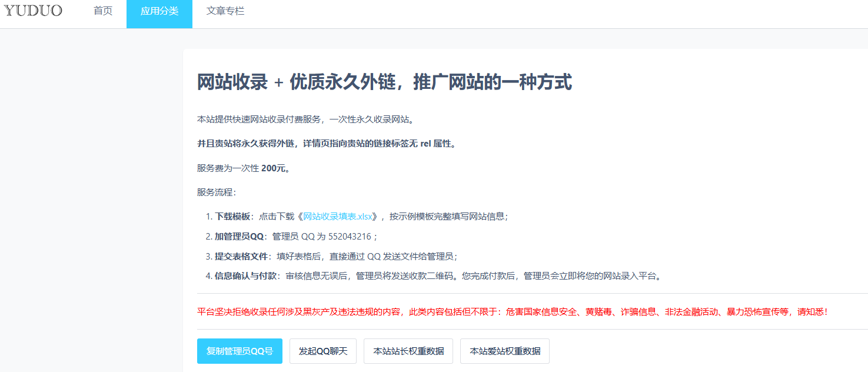Click the bold sentence about rel 属性

[327, 144]
